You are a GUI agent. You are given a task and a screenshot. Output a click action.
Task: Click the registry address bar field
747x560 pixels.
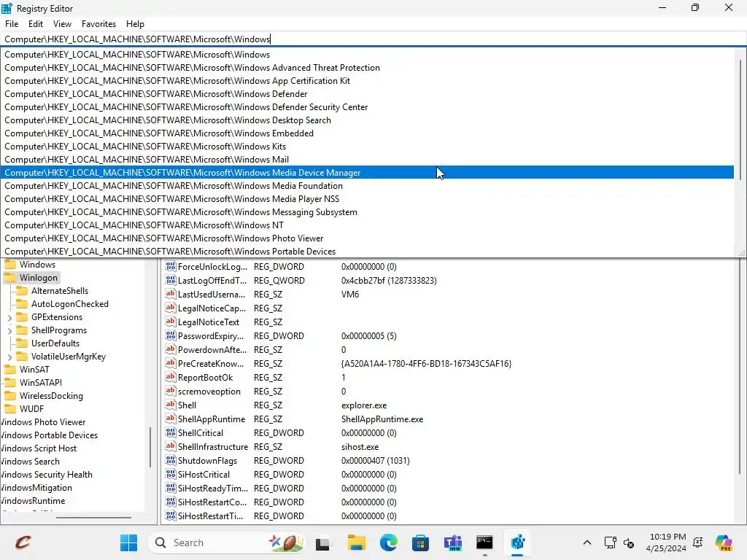[373, 39]
